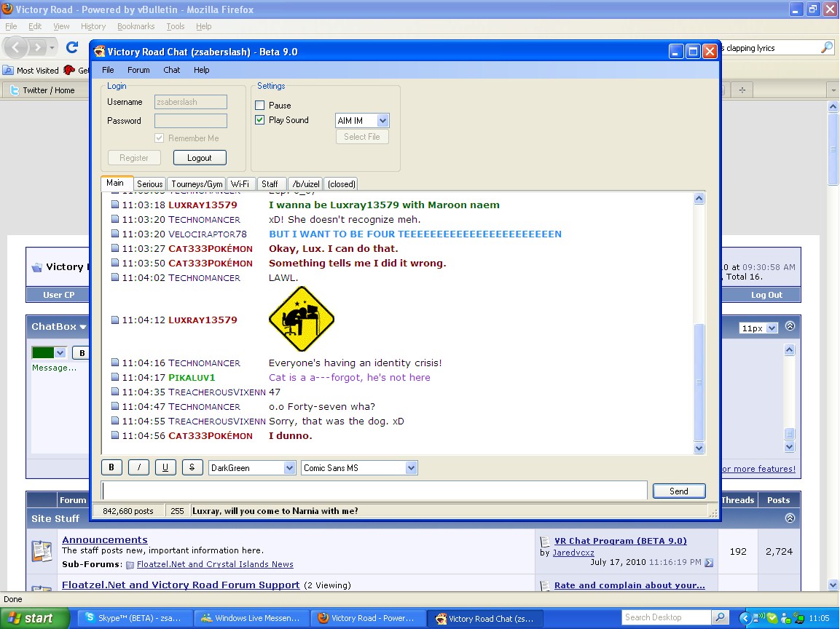The image size is (840, 629).
Task: Click the Firefox back arrow button
Action: [17, 48]
